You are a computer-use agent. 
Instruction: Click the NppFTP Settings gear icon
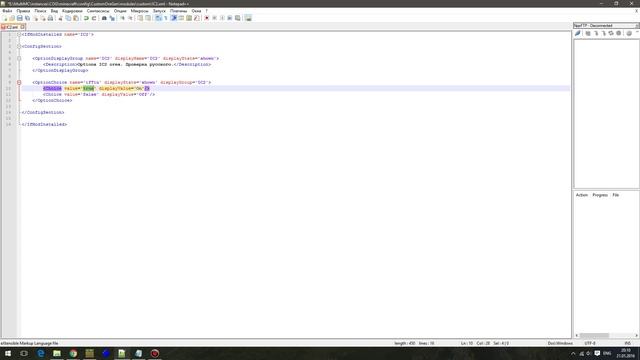(x=629, y=33)
